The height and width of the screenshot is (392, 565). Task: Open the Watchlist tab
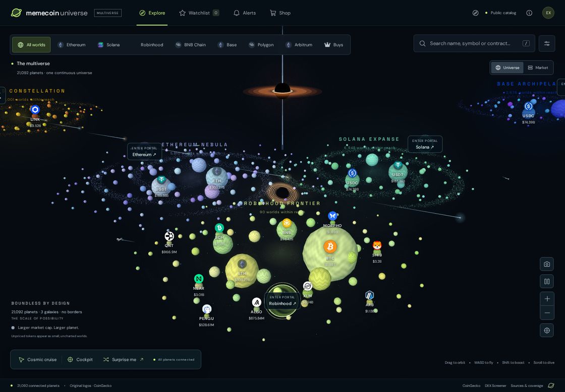click(199, 13)
